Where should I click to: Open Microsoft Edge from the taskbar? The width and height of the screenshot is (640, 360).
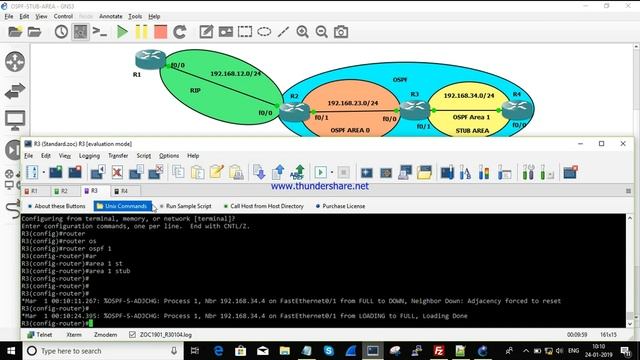tap(219, 351)
